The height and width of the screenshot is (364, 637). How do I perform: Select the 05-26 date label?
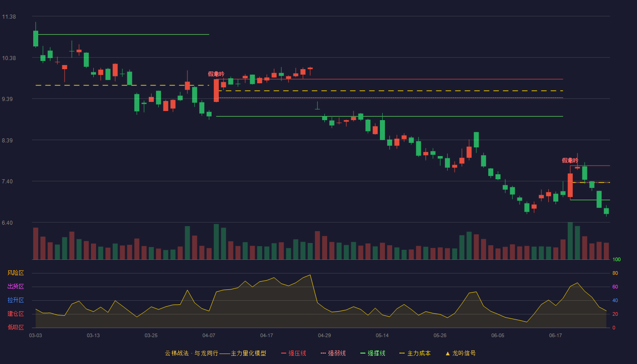(440, 335)
